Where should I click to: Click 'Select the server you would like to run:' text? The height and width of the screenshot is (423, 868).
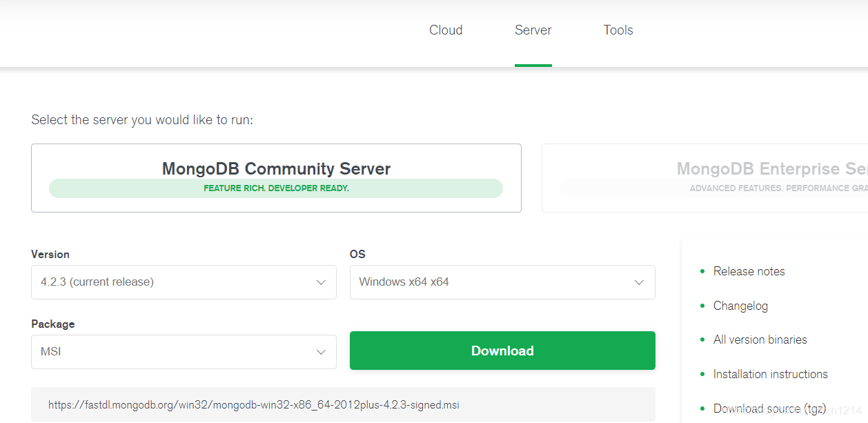coord(142,120)
